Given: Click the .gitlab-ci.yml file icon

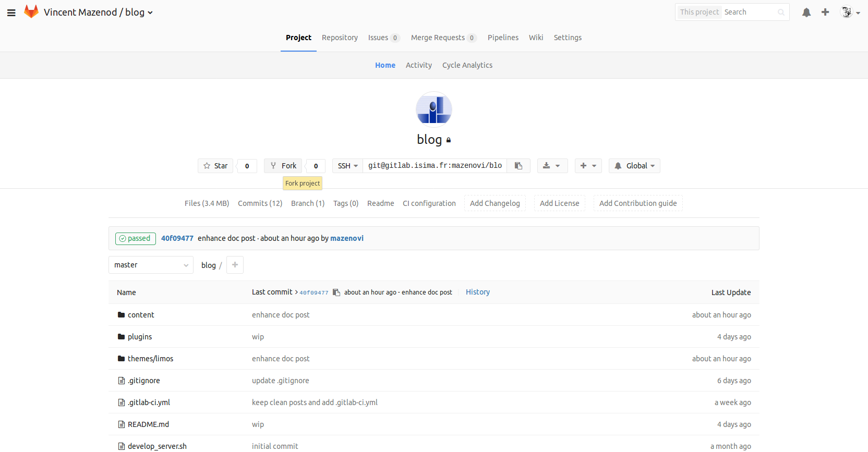Looking at the screenshot, I should click(x=121, y=402).
